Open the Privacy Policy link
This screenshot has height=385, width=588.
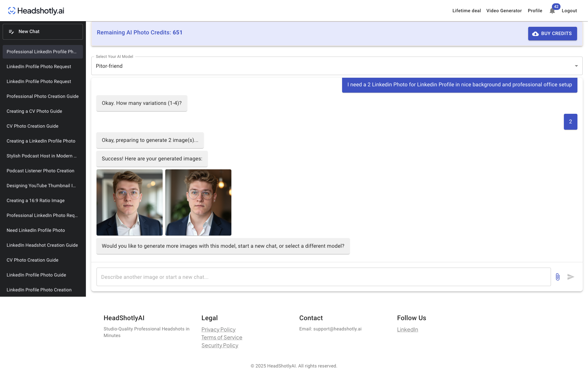click(x=218, y=329)
